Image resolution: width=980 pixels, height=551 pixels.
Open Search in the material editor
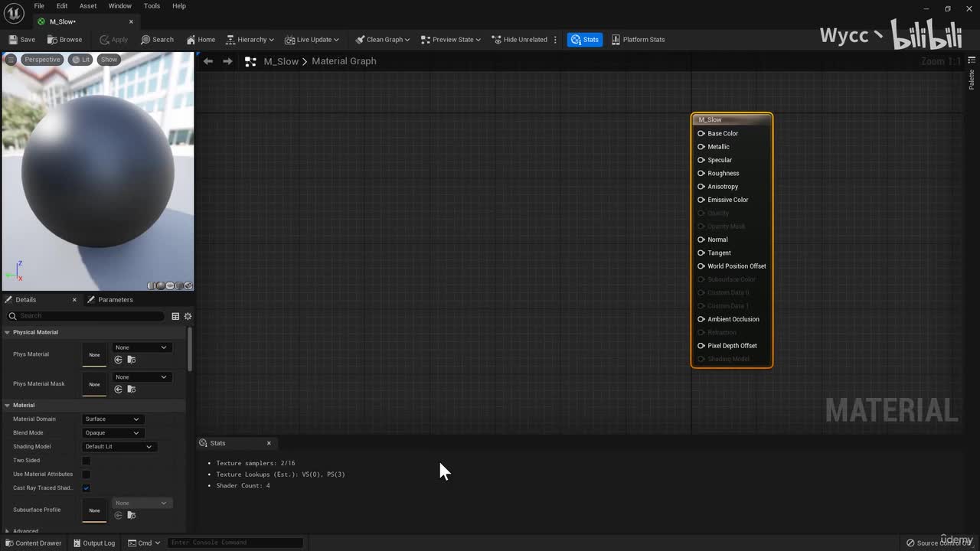click(x=157, y=40)
